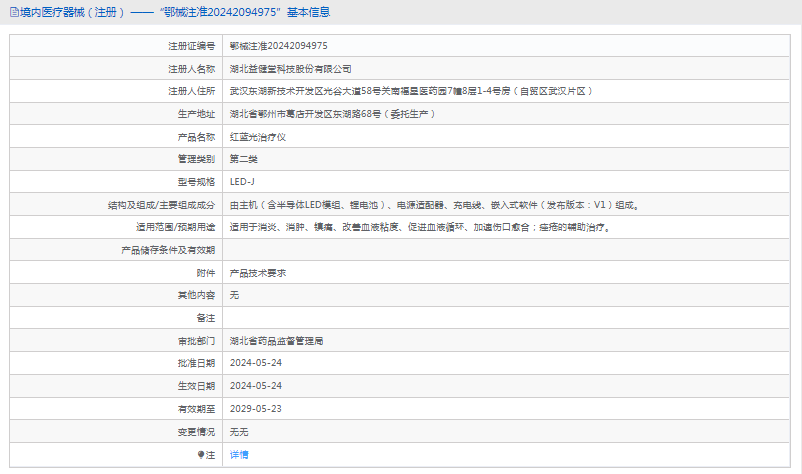Select the registrant address starting with 武汉东湖新技术开发区
The width and height of the screenshot is (802, 474).
411,91
